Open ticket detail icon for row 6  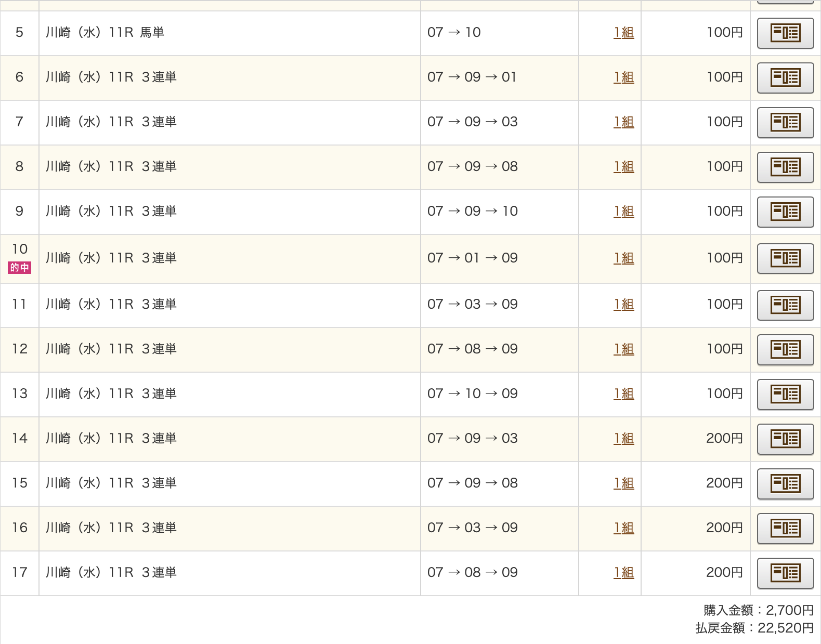pyautogui.click(x=785, y=78)
